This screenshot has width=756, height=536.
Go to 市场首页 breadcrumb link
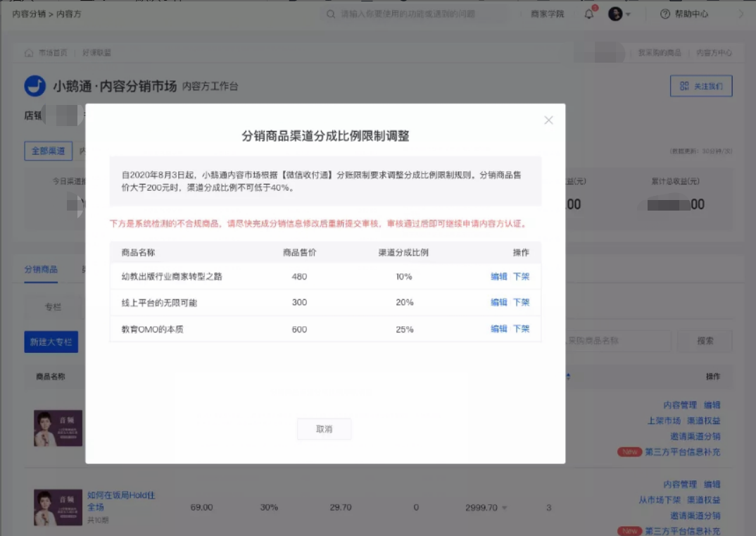(53, 53)
